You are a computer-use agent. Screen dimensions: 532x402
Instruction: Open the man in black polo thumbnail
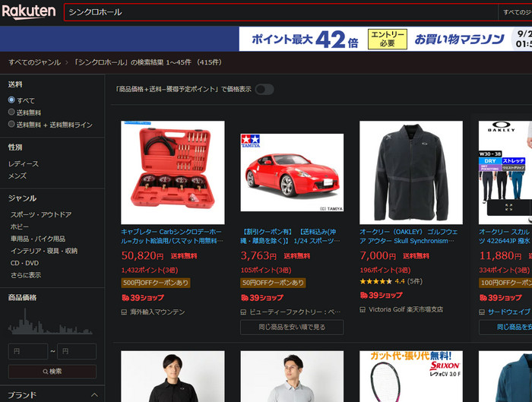[x=173, y=377]
